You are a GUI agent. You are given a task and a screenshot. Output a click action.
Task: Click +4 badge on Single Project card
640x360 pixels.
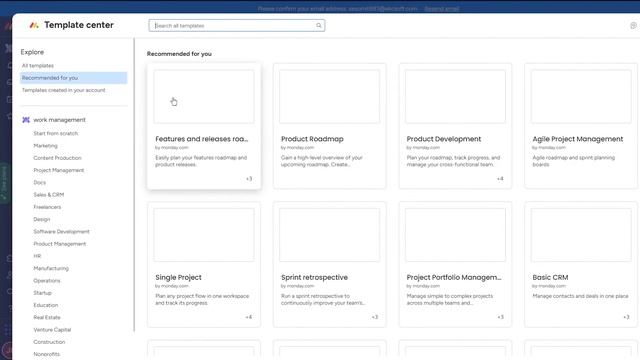click(249, 317)
